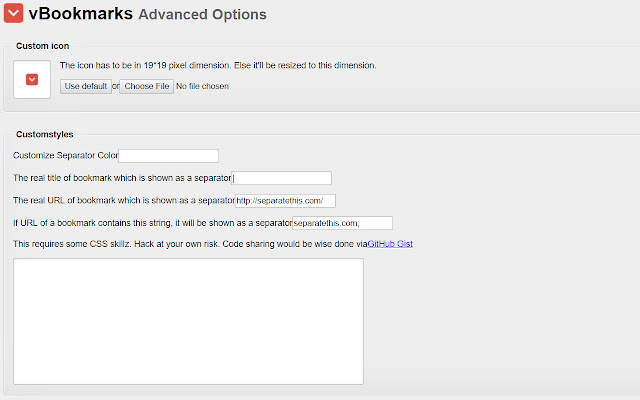Viewport: 640px width, 400px height.
Task: Focus the Customize Separator Color field
Action: [x=168, y=155]
